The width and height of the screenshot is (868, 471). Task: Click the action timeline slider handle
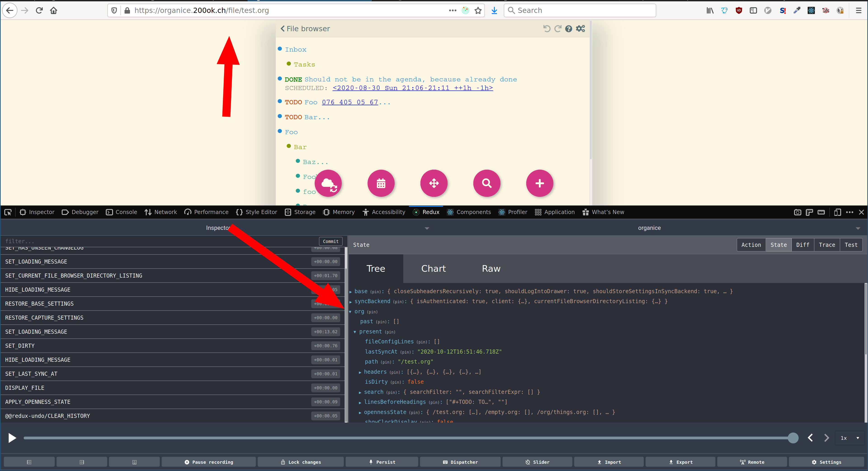tap(793, 438)
